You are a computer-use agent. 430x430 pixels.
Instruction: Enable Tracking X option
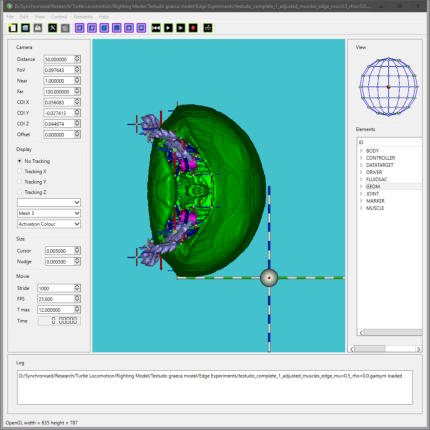(20, 171)
